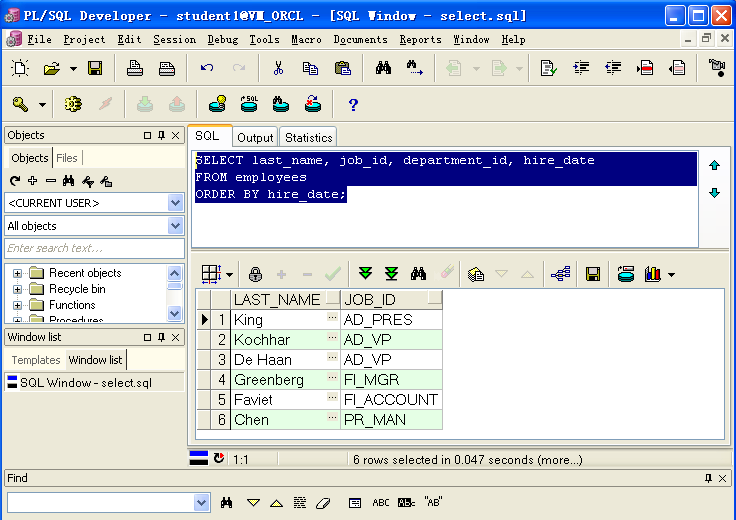
Task: Open the Find text combo dropdown arrow
Action: pyautogui.click(x=201, y=503)
